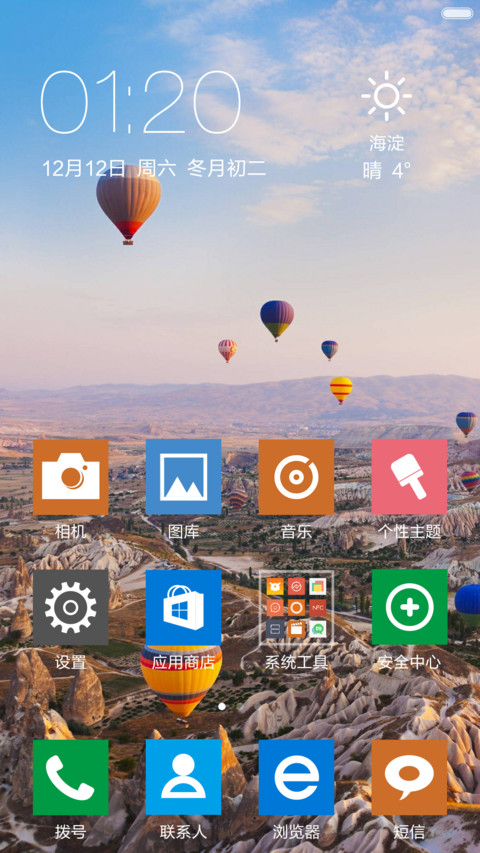Launch the 应用商店 app store
This screenshot has height=853, width=480.
183,607
